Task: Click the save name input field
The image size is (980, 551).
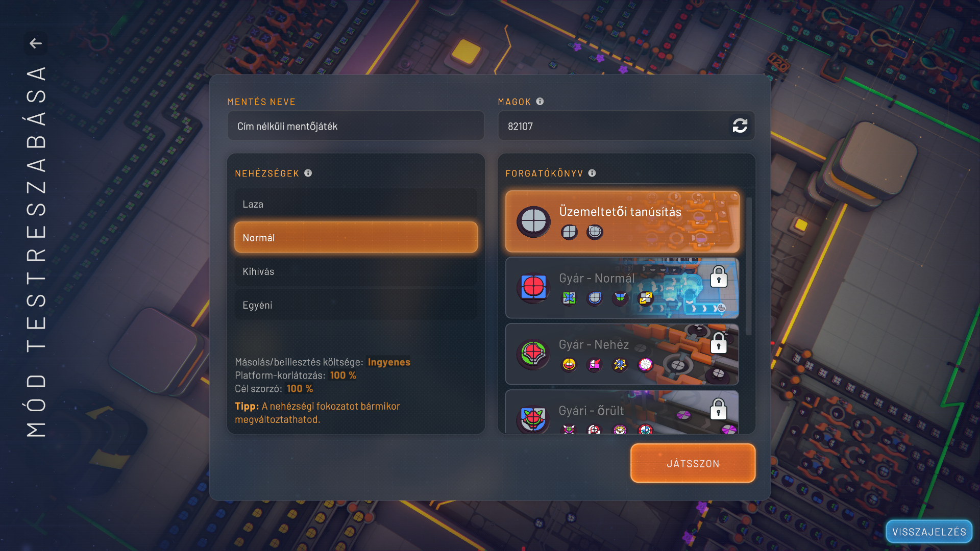Action: coord(356,126)
